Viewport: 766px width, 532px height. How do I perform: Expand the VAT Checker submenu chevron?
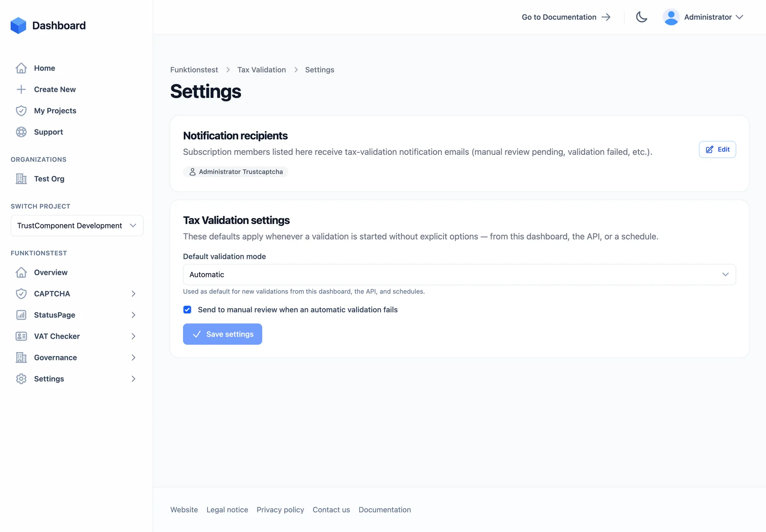pyautogui.click(x=134, y=336)
